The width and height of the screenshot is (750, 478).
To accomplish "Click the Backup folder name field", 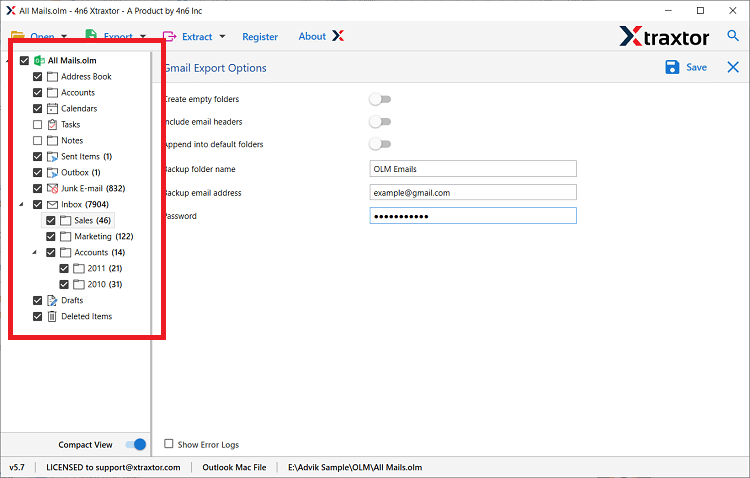I will tap(473, 169).
